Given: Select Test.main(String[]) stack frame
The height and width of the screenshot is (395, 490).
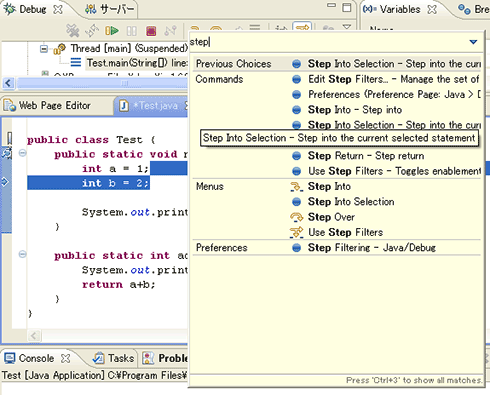Looking at the screenshot, I should tap(137, 63).
